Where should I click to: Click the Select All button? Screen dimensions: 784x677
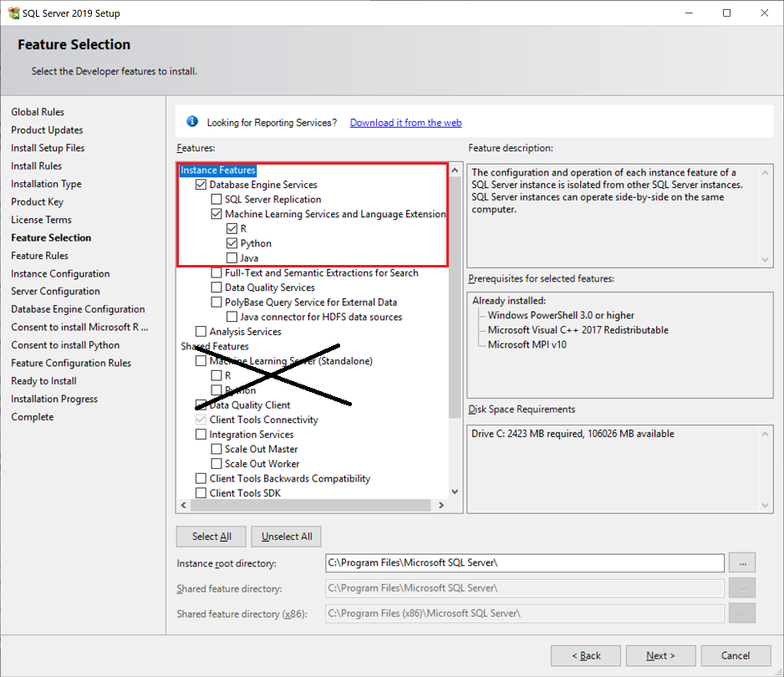pyautogui.click(x=211, y=536)
